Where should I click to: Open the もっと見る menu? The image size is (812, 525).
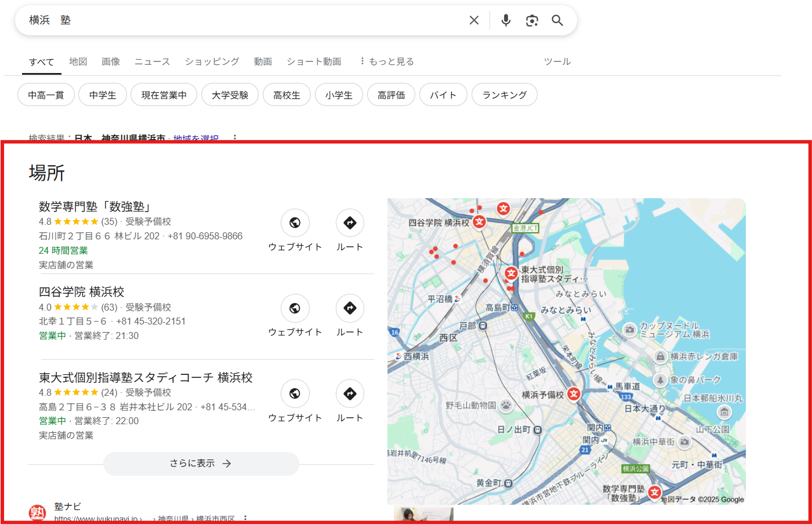tap(387, 61)
